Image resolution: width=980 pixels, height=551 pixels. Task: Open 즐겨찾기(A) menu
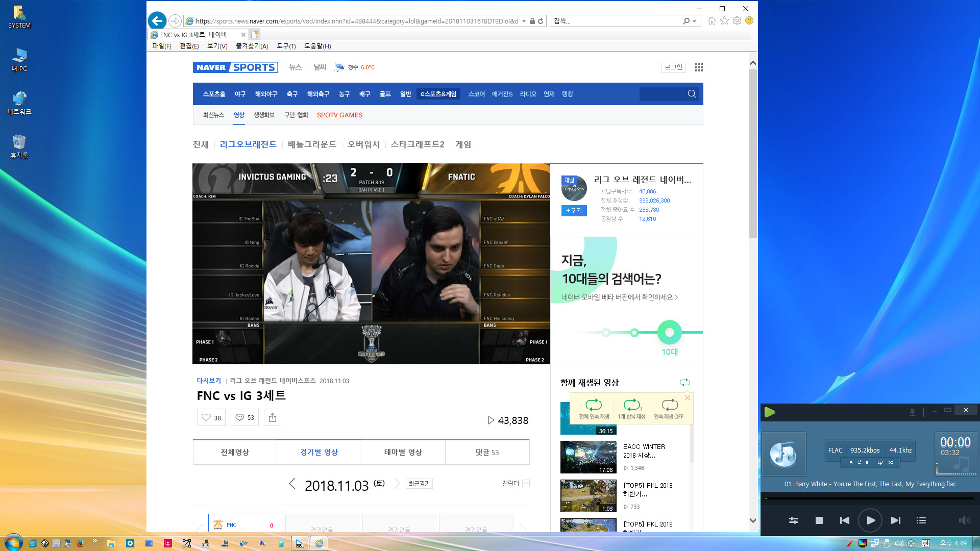pyautogui.click(x=252, y=46)
